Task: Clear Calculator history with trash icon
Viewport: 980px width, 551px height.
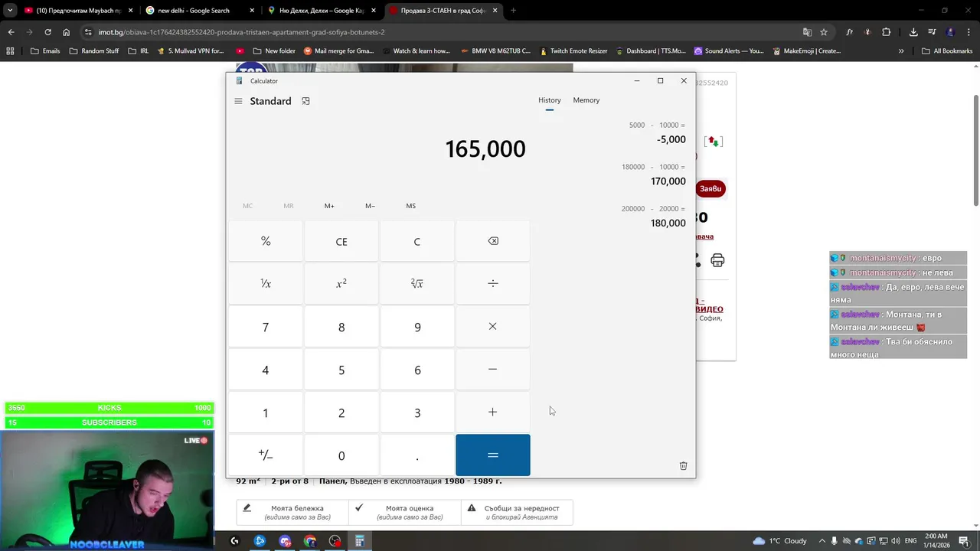Action: coord(683,465)
